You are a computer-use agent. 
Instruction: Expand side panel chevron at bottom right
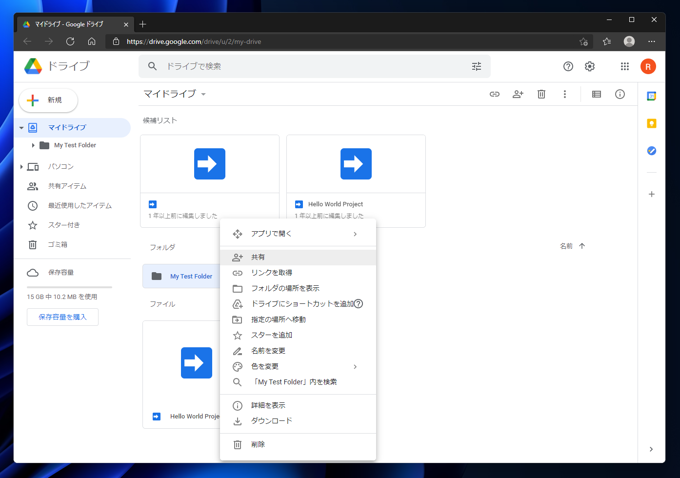(651, 449)
